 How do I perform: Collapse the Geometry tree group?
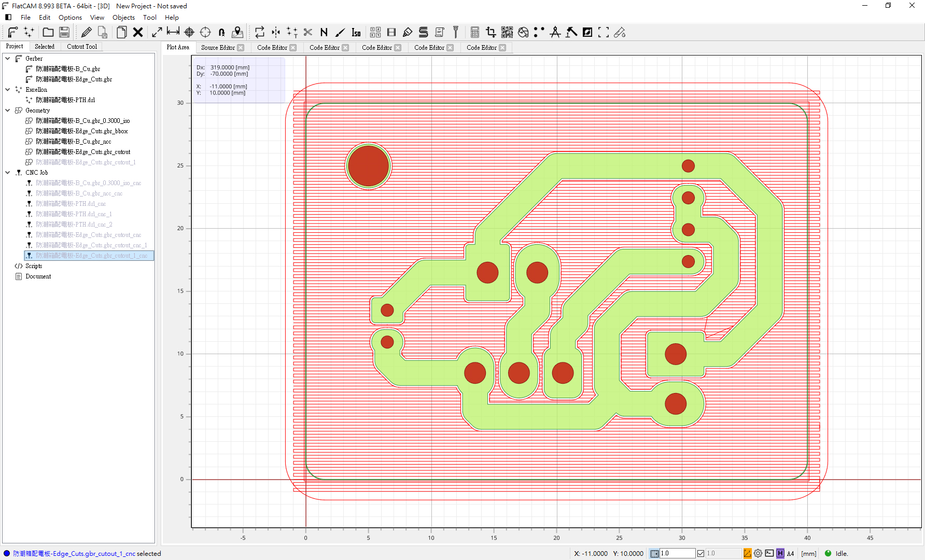[x=8, y=110]
